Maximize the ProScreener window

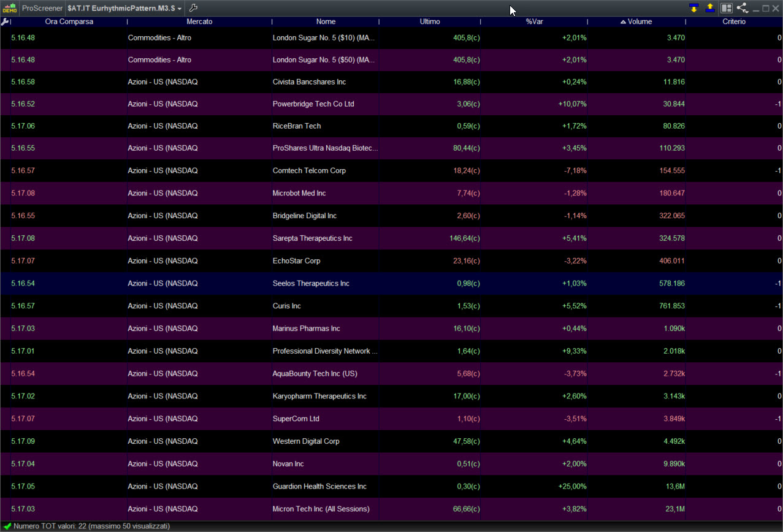[x=766, y=9]
